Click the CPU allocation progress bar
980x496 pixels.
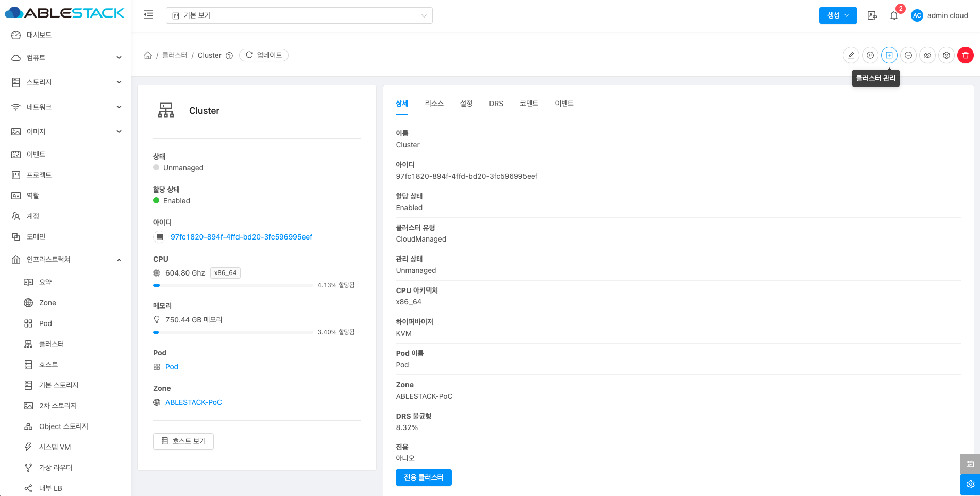click(x=233, y=285)
